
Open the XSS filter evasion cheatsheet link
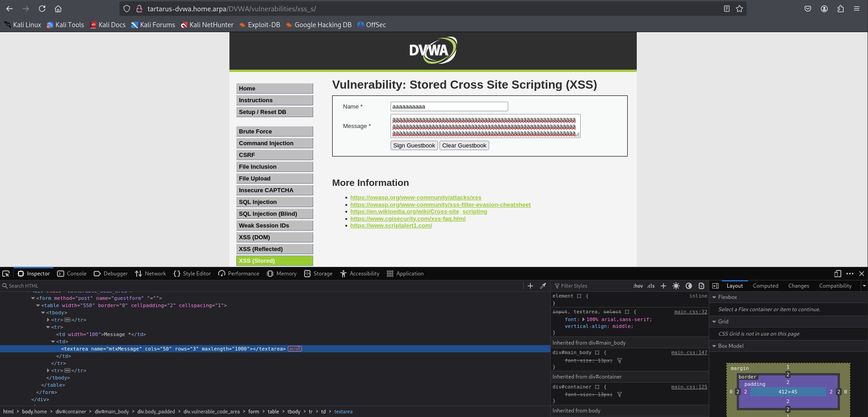click(440, 204)
